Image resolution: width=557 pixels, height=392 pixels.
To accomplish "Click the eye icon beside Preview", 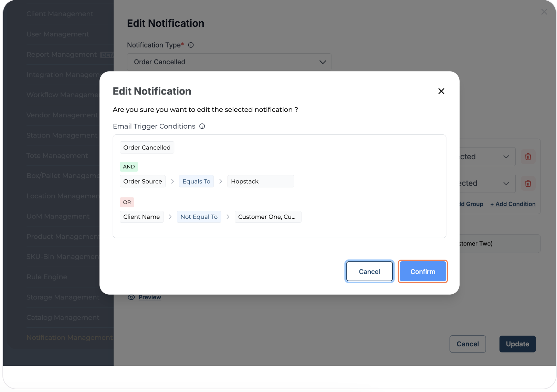I will click(x=131, y=297).
